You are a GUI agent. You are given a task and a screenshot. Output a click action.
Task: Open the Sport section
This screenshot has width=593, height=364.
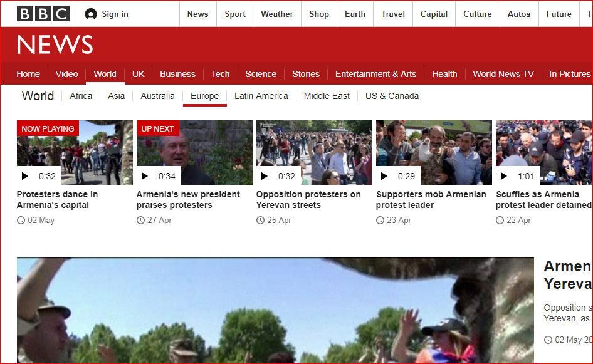pos(235,14)
